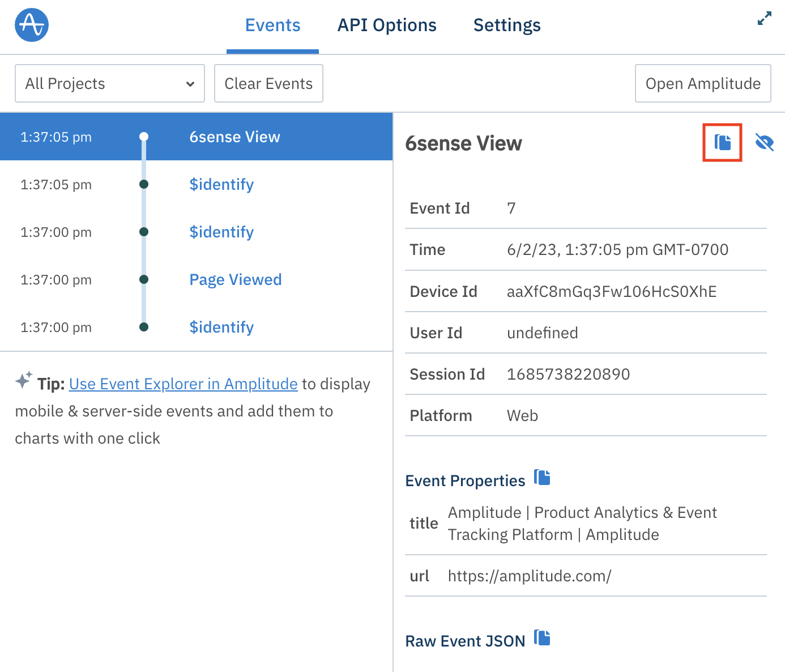The height and width of the screenshot is (672, 785).
Task: Select the Page Viewed event entry
Action: 235,279
